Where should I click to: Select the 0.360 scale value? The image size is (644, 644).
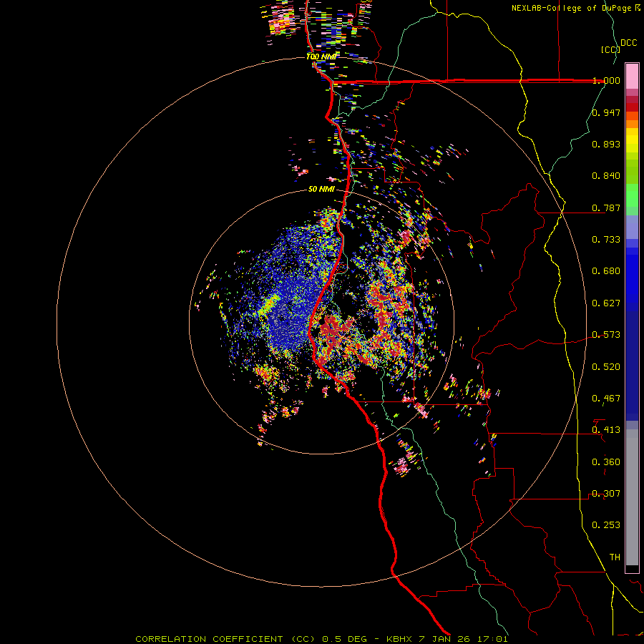click(x=606, y=462)
